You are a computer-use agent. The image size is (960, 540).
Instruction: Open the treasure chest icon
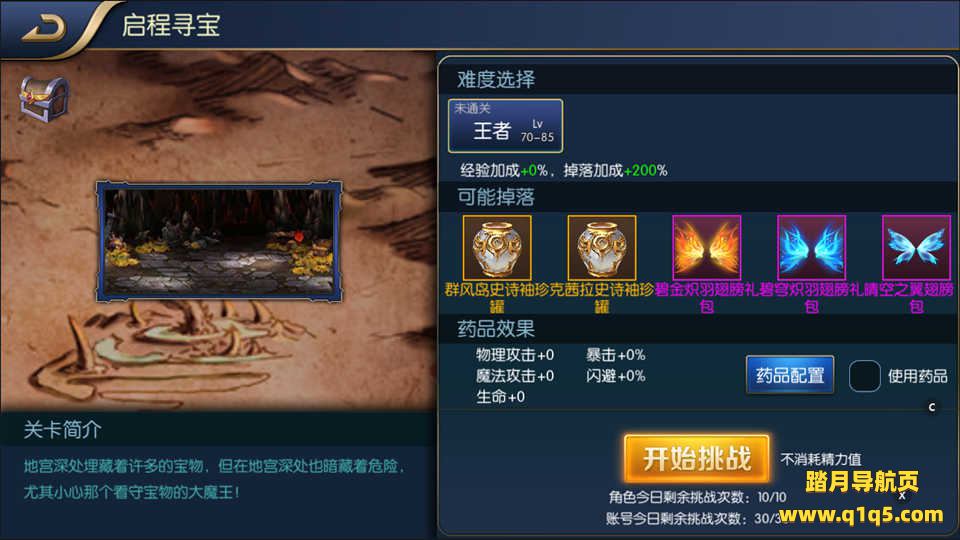tap(43, 99)
